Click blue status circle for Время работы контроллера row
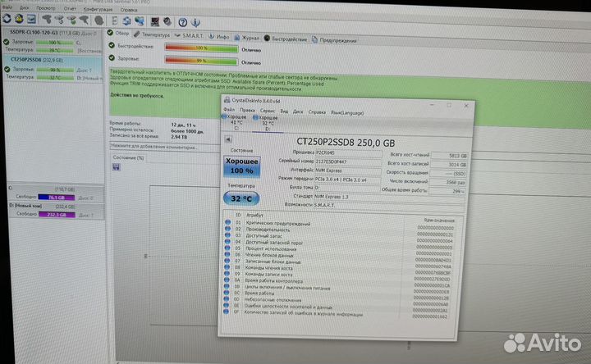This screenshot has width=591, height=364. click(227, 280)
